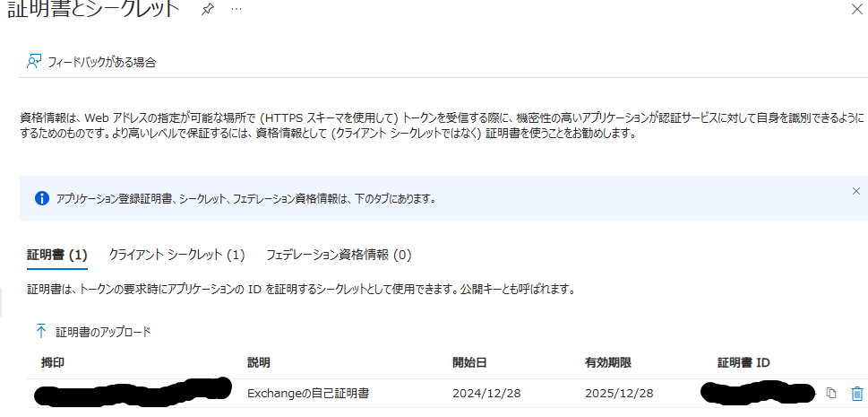Click the upload arrow icon

click(x=41, y=332)
